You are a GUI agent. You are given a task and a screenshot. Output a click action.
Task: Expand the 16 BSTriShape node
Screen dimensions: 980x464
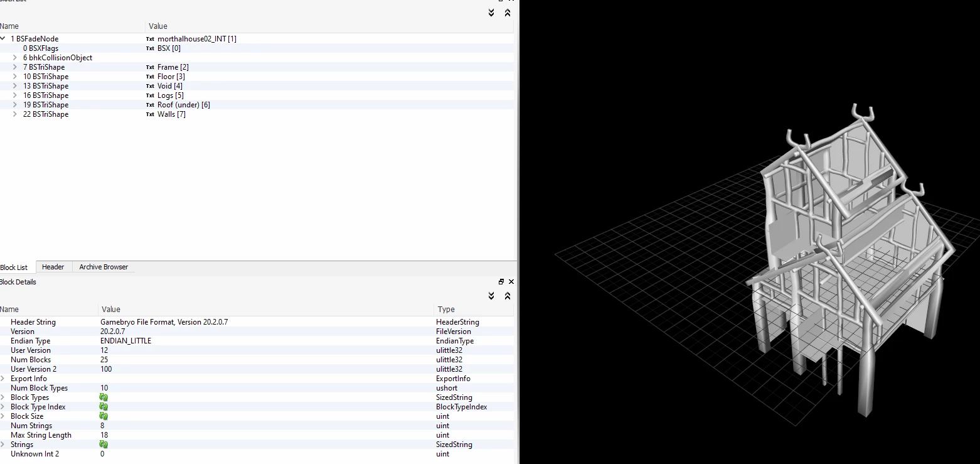tap(15, 95)
